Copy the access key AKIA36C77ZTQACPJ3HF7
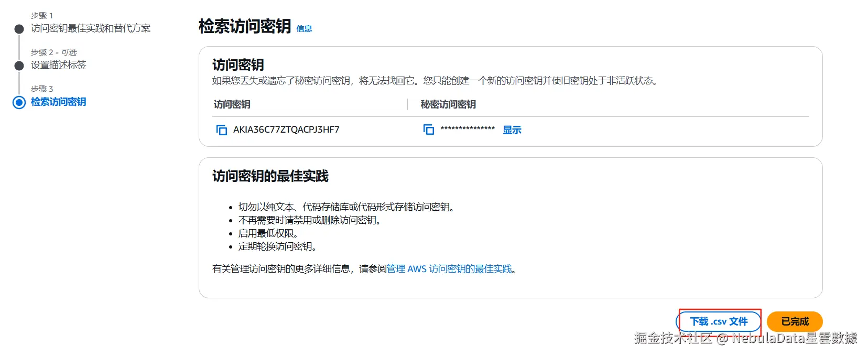The width and height of the screenshot is (868, 356). [221, 130]
